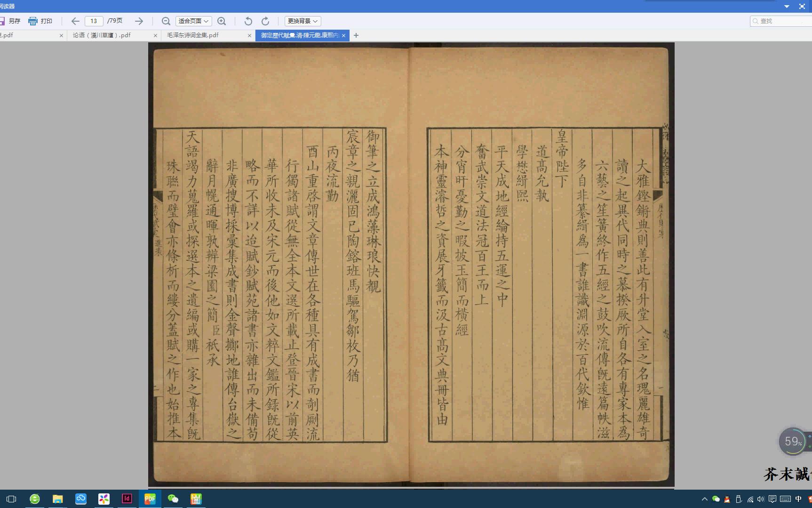Open the colorful pinwheel app in taskbar

104,499
